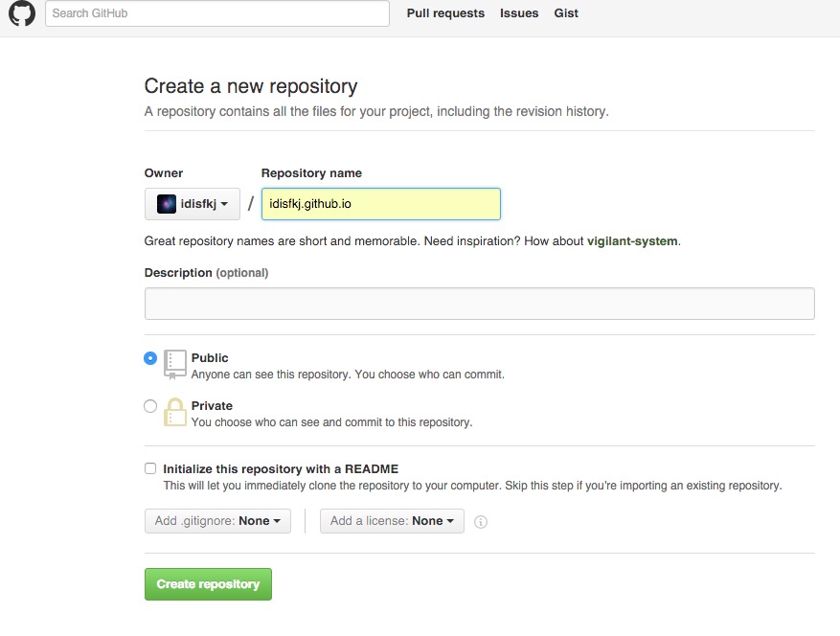840x636 pixels.
Task: Click the info icon beside license dropdown
Action: tap(481, 521)
